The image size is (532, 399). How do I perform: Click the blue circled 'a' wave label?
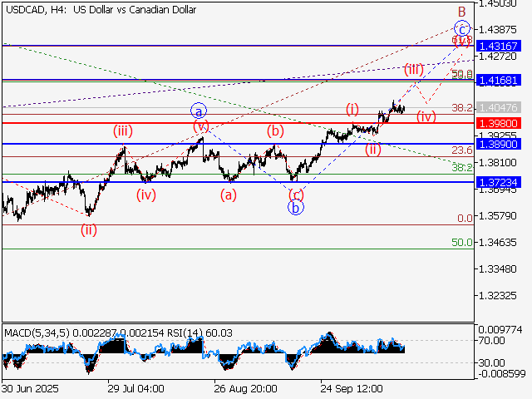tap(198, 110)
